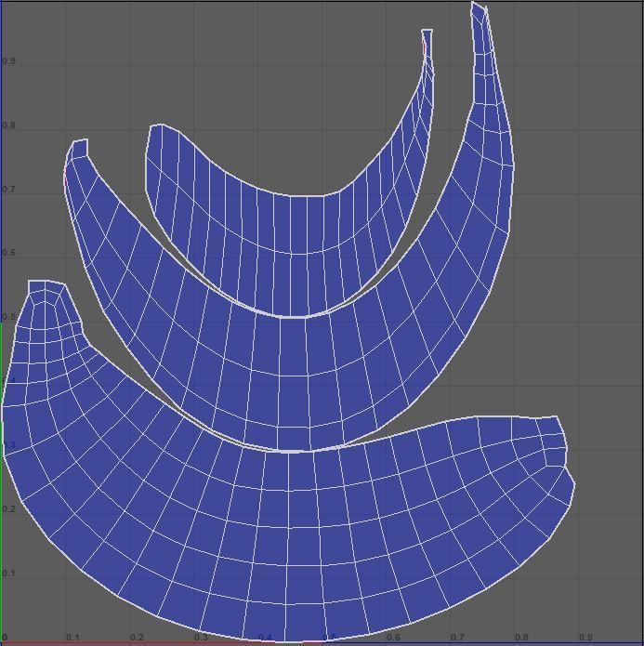Click the 0.8 label on the horizontal axis
The width and height of the screenshot is (644, 646).
click(x=521, y=638)
